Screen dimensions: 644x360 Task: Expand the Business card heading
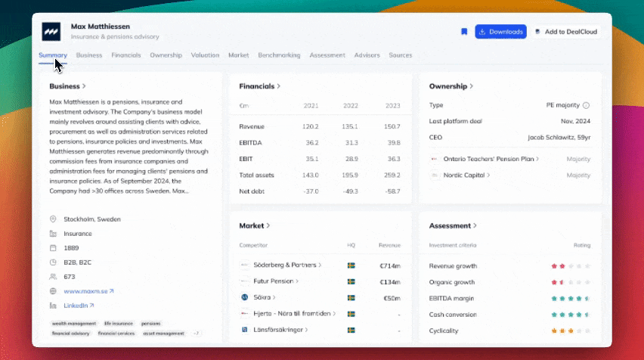point(68,86)
